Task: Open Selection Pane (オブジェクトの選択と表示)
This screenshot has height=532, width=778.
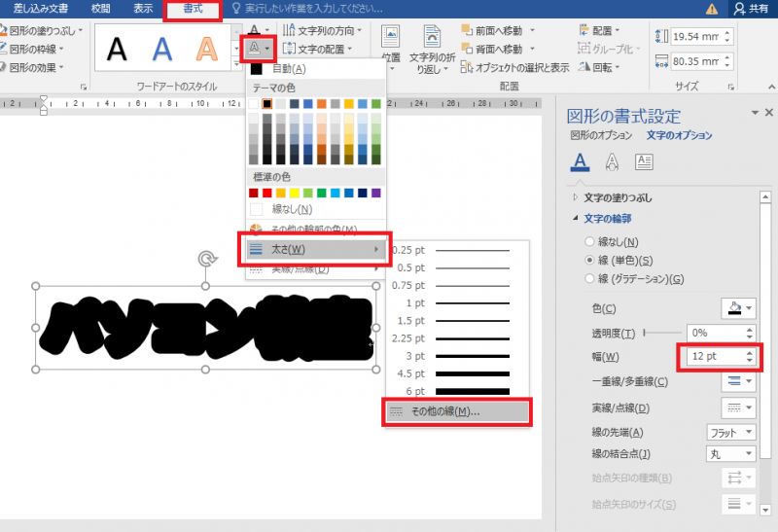Action: tap(515, 67)
